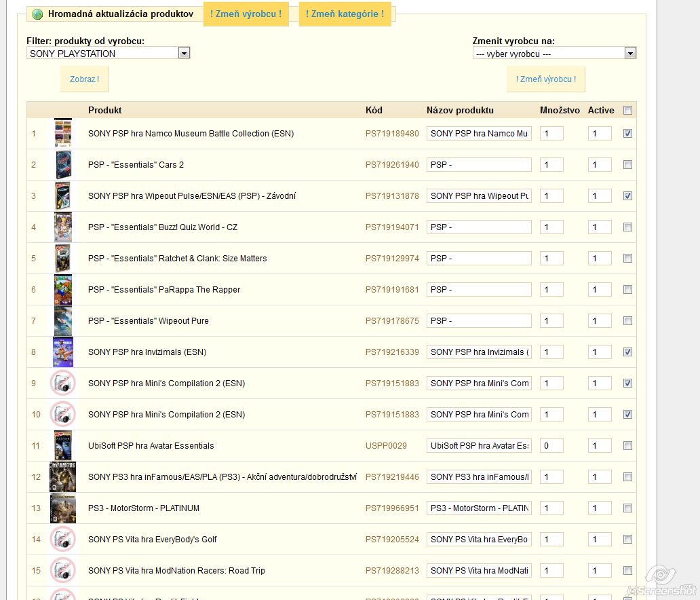Click no-photo icon for EveryBody's Golf
The image size is (700, 600).
pos(63,539)
